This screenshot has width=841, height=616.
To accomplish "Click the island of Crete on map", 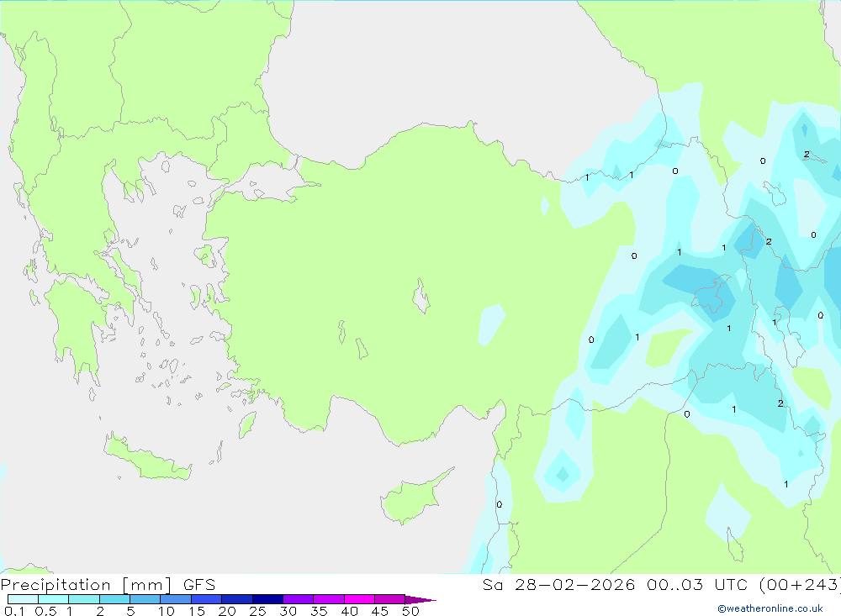I will (147, 457).
